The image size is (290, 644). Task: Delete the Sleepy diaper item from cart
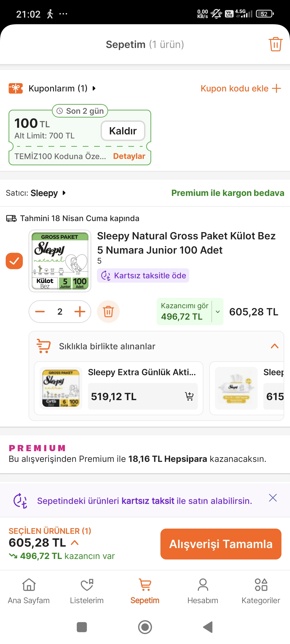tap(108, 312)
